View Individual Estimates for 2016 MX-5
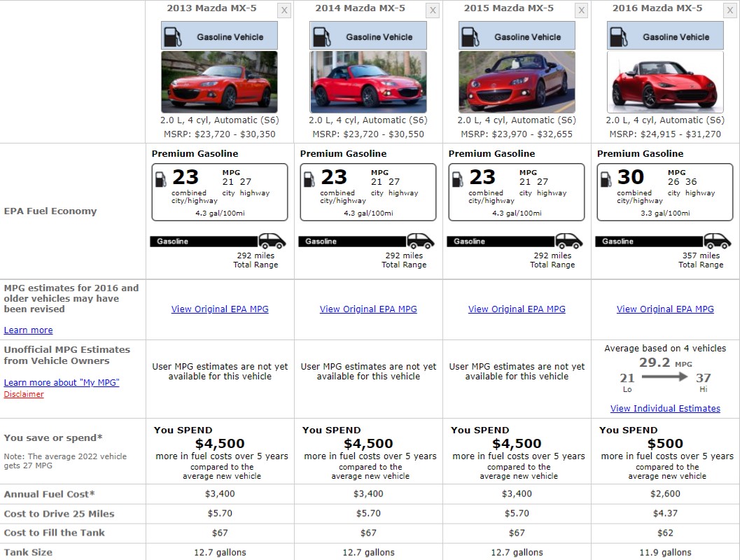Image resolution: width=740 pixels, height=560 pixels. pos(665,409)
